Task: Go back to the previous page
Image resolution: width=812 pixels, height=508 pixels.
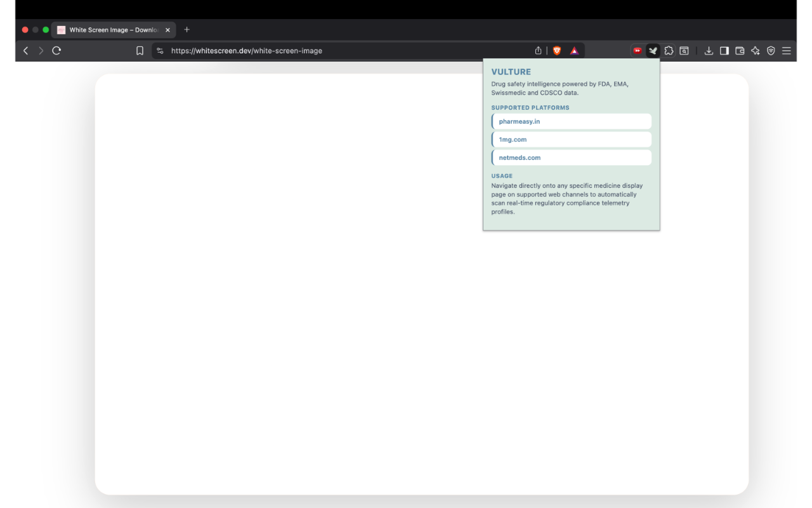Action: pos(25,51)
